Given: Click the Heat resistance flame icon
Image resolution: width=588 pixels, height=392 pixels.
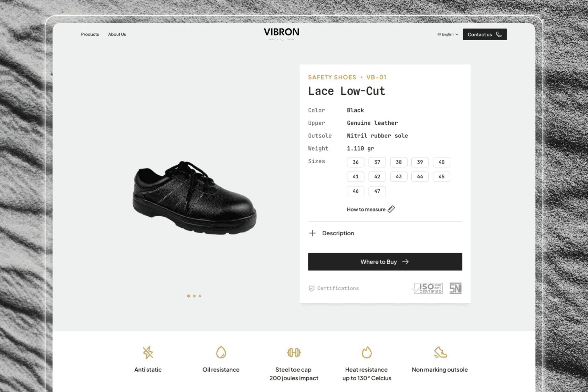Looking at the screenshot, I should (x=367, y=352).
